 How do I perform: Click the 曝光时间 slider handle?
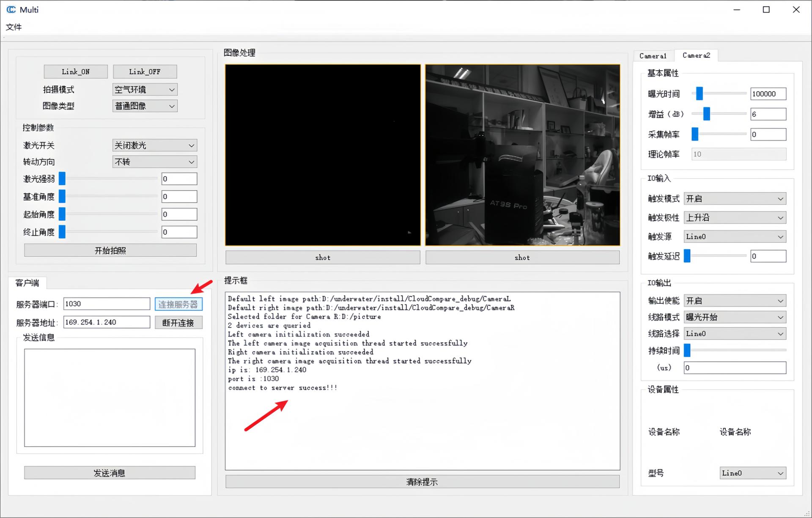click(699, 93)
